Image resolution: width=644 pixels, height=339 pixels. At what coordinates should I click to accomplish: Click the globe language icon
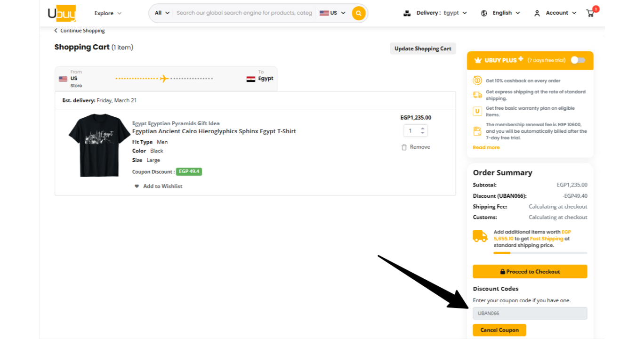tap(484, 13)
